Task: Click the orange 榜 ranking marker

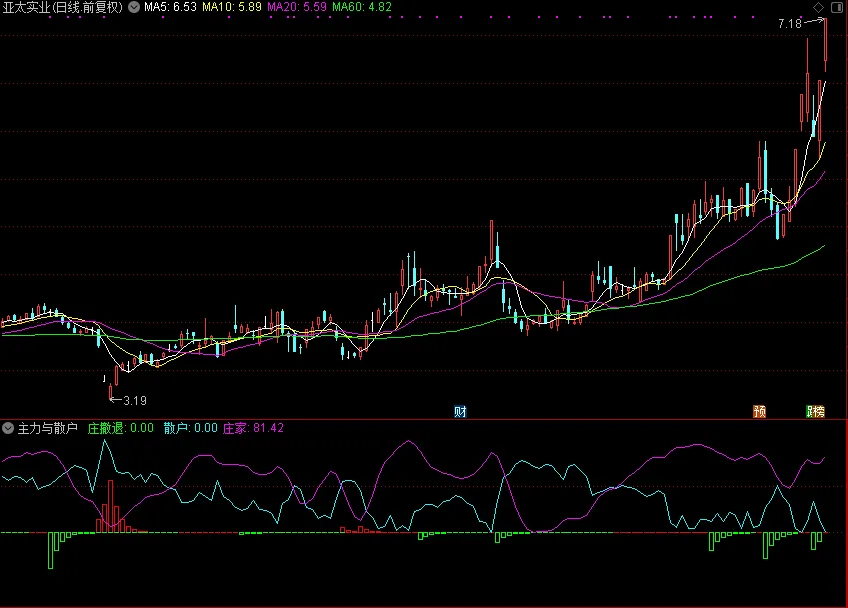Action: coord(818,412)
